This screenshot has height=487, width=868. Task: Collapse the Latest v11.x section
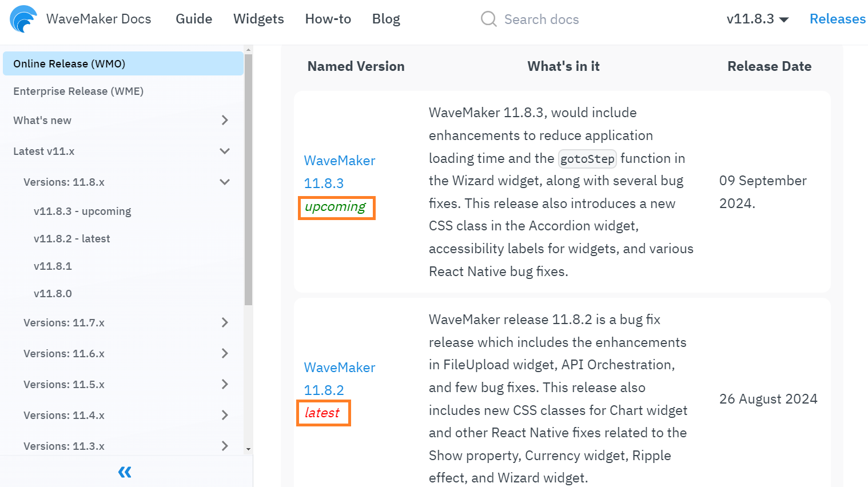225,151
